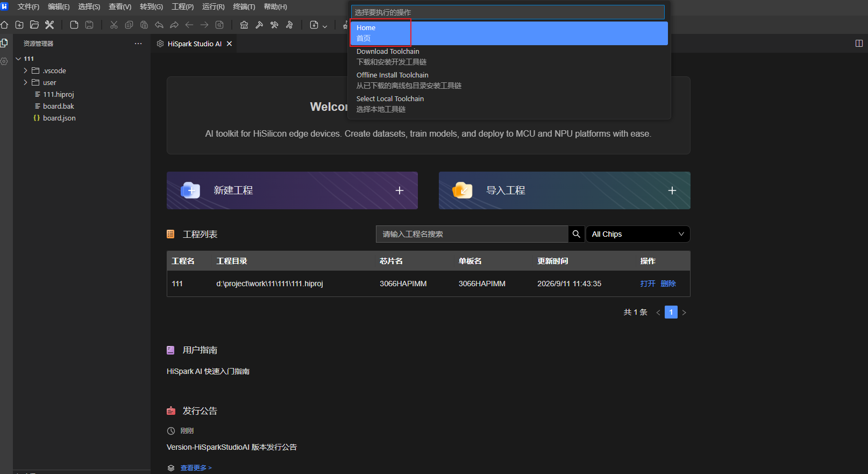The width and height of the screenshot is (868, 474).
Task: Click the copy icon in the toolbar
Action: (x=129, y=25)
